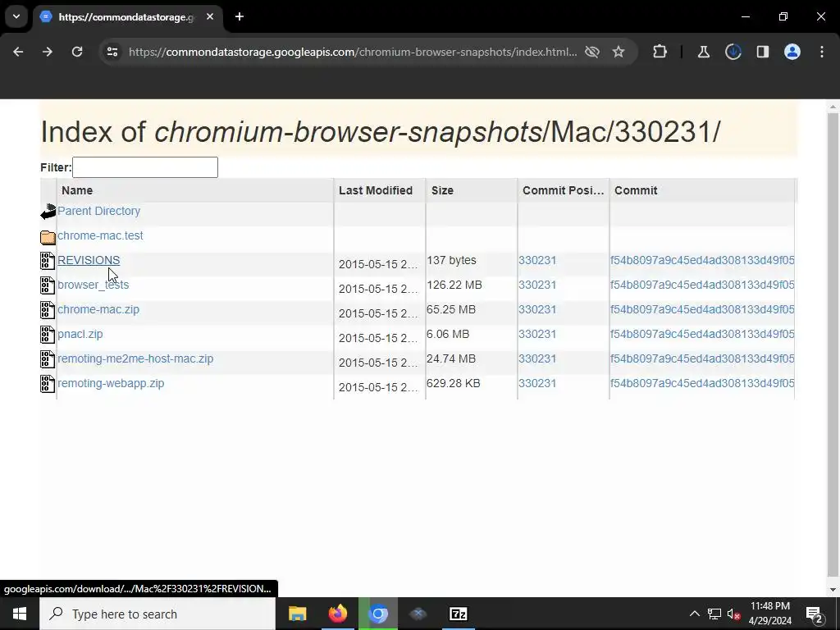Click the crossed-out eye tracking icon

tap(592, 52)
